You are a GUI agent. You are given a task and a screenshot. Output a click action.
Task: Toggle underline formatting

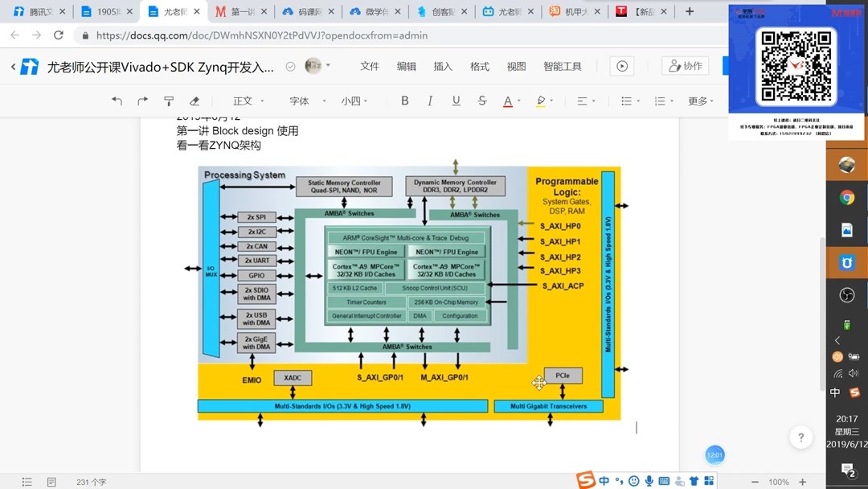coord(456,101)
